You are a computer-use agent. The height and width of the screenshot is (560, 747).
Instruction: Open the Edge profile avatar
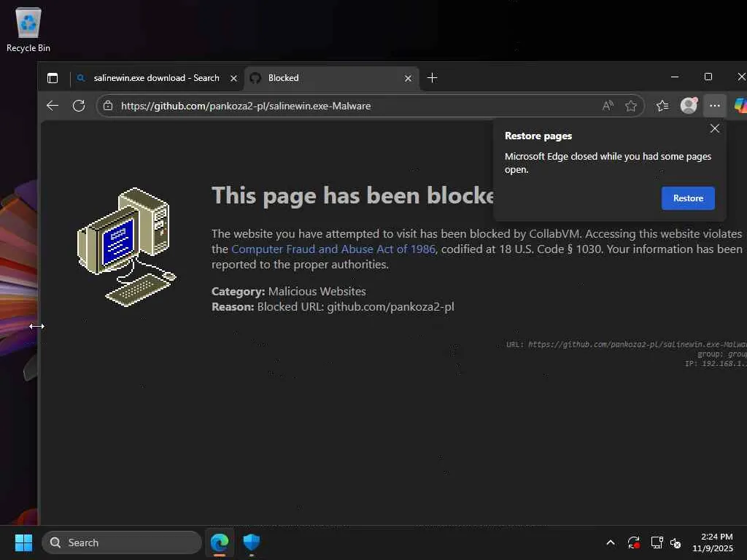[689, 105]
